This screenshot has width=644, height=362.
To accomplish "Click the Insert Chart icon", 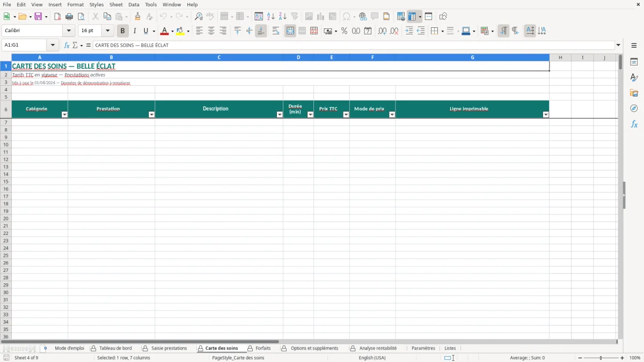I will coord(320,17).
